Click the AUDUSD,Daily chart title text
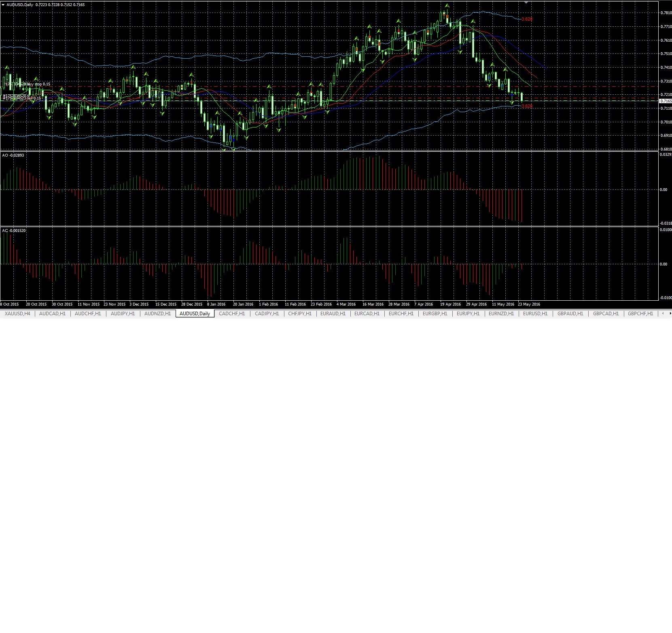 20,5
